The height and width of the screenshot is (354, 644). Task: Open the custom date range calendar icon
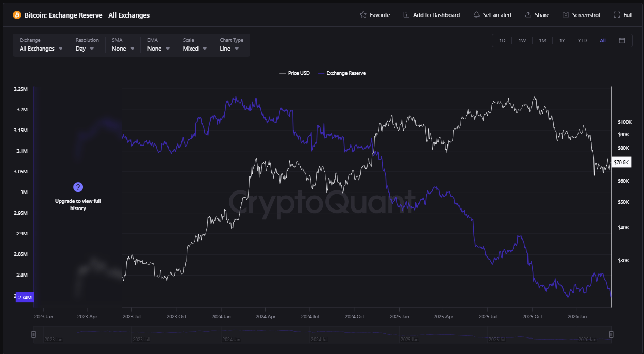(622, 40)
